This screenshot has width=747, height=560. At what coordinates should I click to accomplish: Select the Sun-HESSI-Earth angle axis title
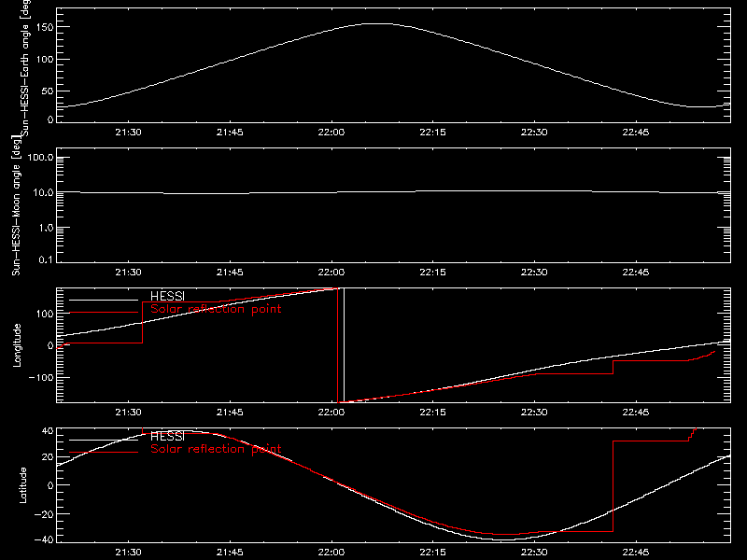[x=25, y=68]
